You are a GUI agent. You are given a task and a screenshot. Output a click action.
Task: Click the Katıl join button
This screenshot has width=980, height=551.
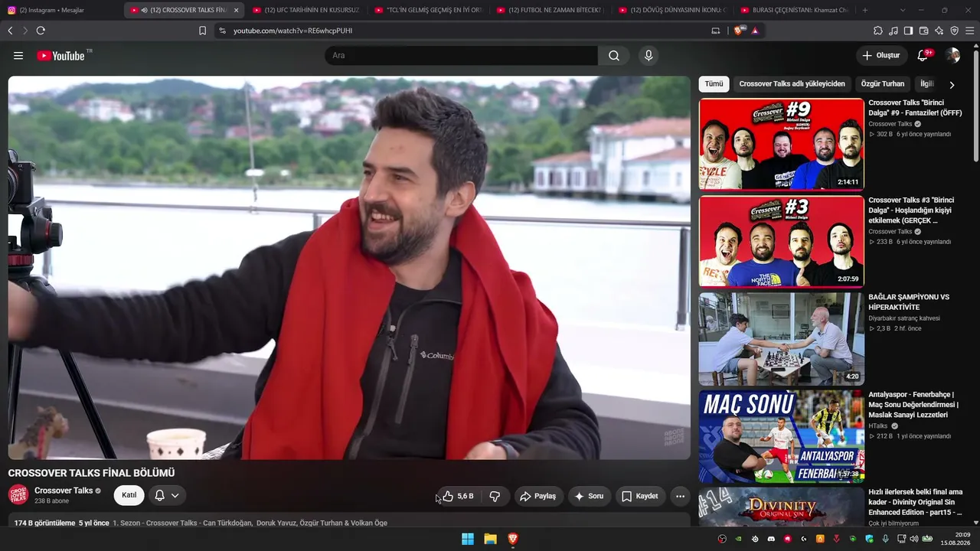coord(129,495)
